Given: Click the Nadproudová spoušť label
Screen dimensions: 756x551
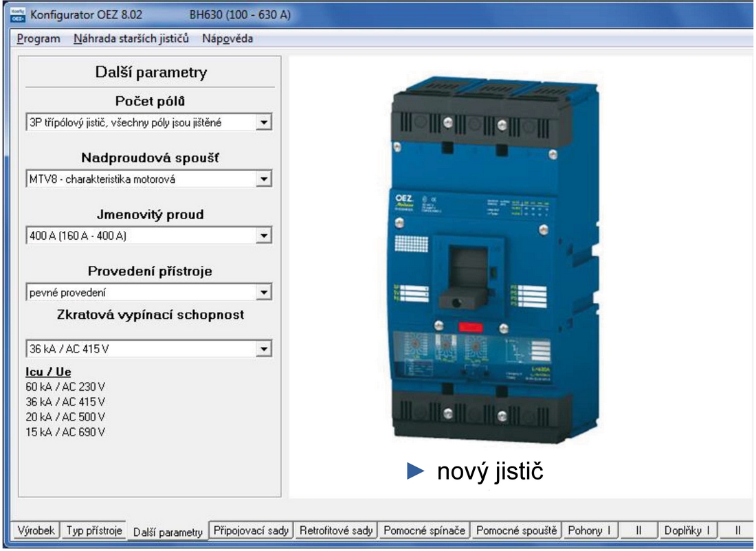Looking at the screenshot, I should click(150, 157).
